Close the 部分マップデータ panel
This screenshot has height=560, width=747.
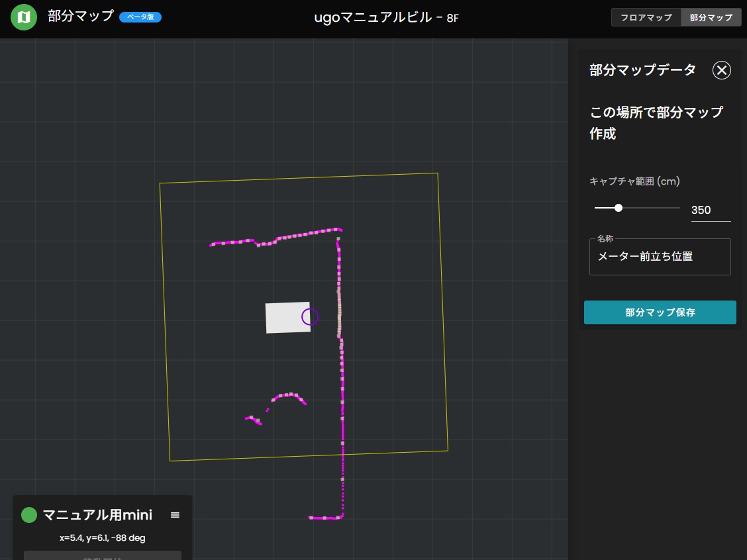[722, 70]
